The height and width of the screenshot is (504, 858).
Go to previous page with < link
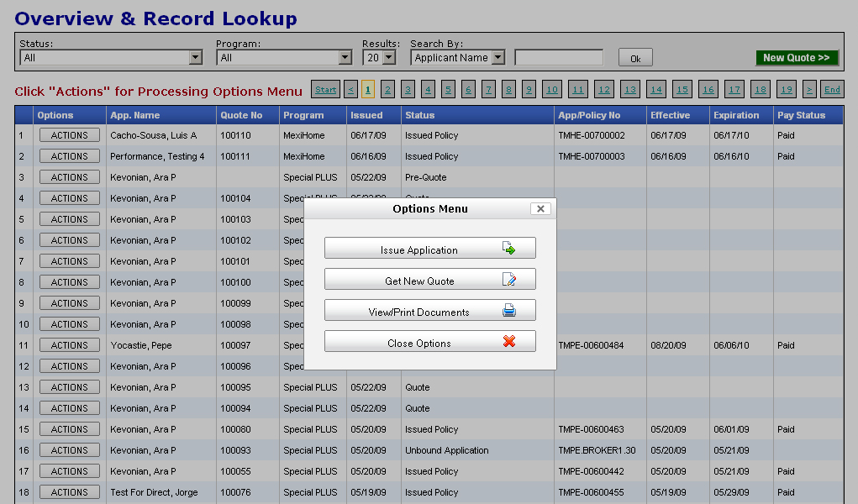[x=350, y=90]
